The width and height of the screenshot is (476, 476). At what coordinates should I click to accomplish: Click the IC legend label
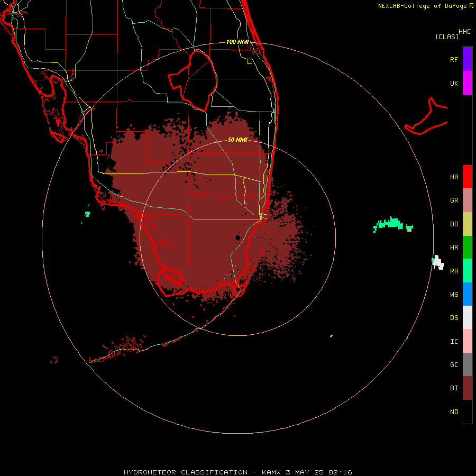454,342
